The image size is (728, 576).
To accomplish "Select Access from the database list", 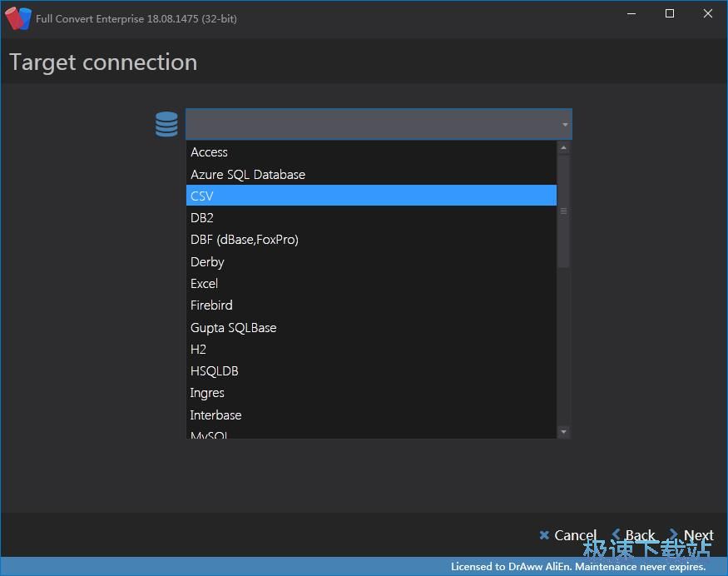I will [371, 152].
